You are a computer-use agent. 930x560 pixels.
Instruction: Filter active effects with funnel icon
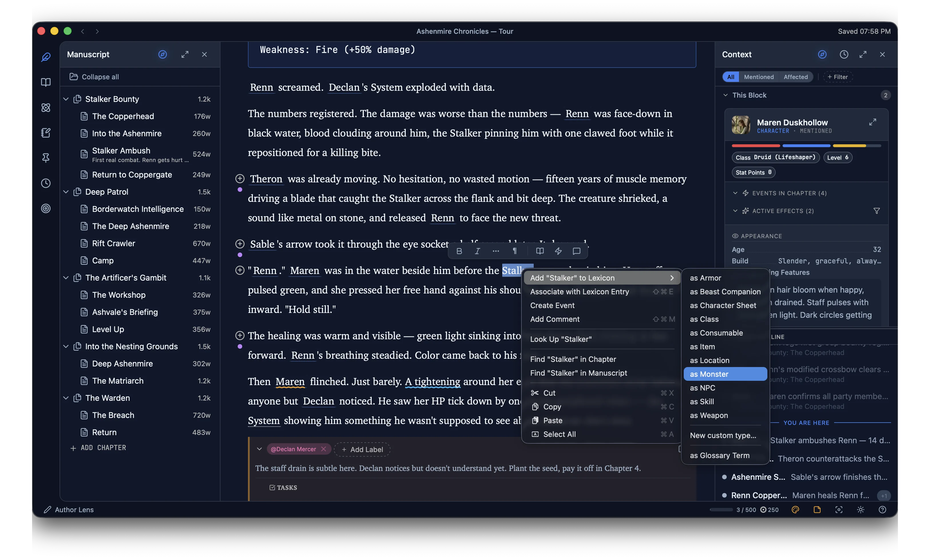click(x=876, y=211)
